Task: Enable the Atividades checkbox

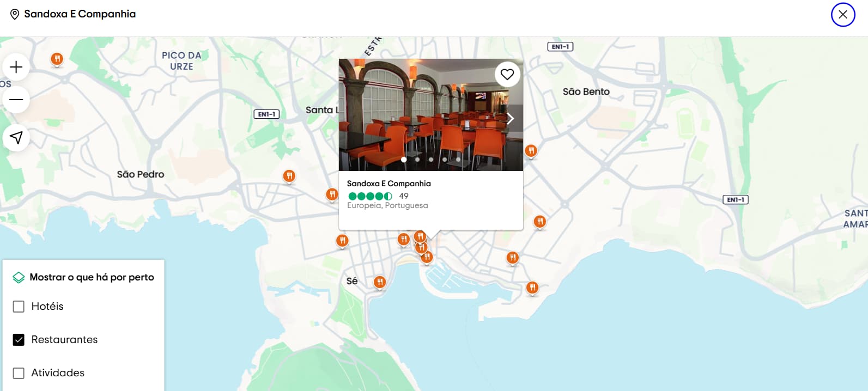Action: point(19,373)
